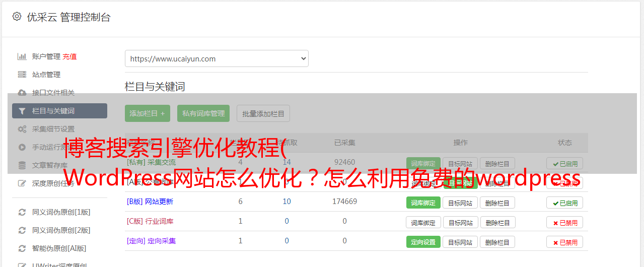Click the 状态 column header
644x267 pixels.
point(564,143)
